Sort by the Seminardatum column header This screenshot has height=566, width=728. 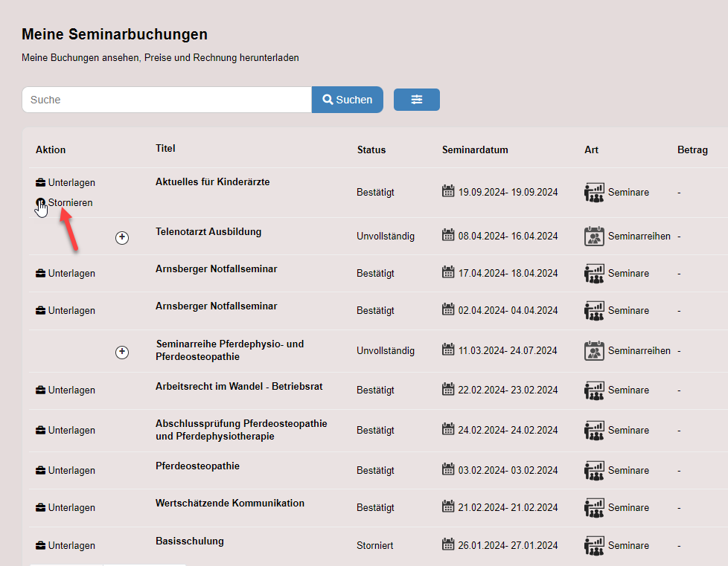pyautogui.click(x=475, y=149)
